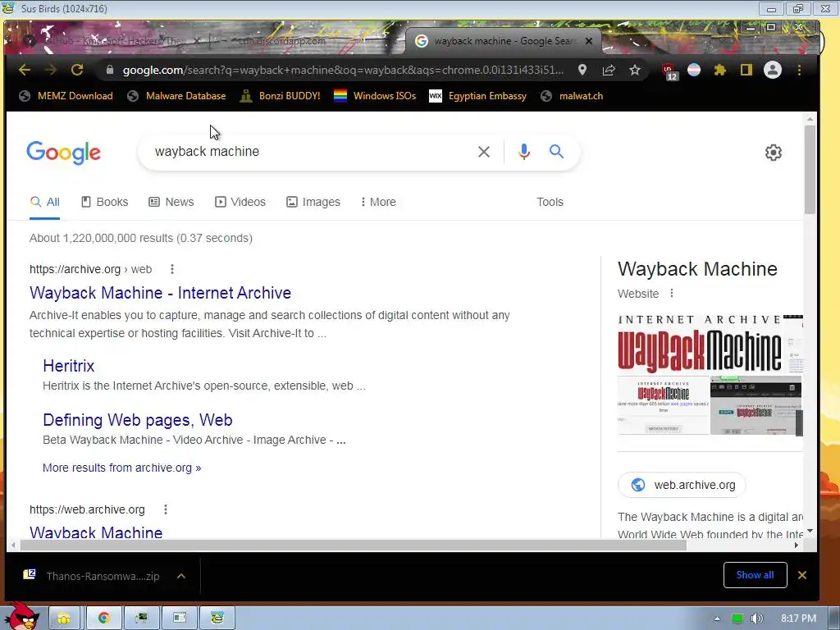Open Defining Web pages, Web sitelink
Image resolution: width=840 pixels, height=630 pixels.
pos(138,420)
